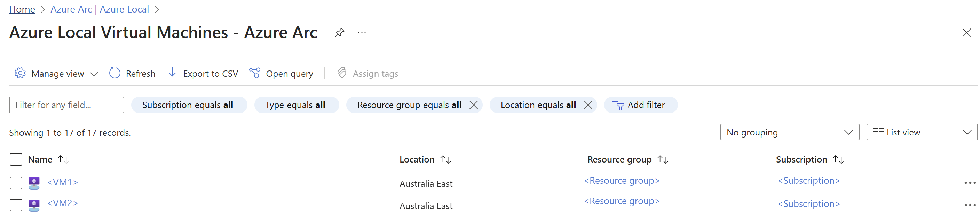The width and height of the screenshot is (980, 216).
Task: Open the <VM2> link
Action: tap(63, 203)
